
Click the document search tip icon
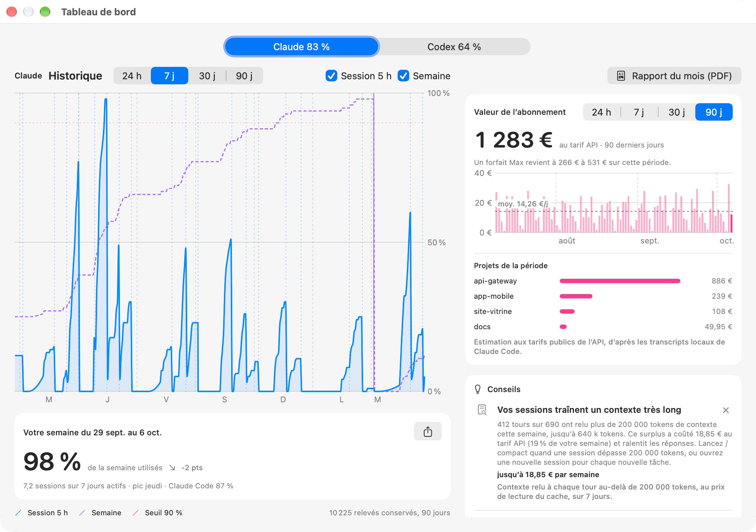[482, 410]
